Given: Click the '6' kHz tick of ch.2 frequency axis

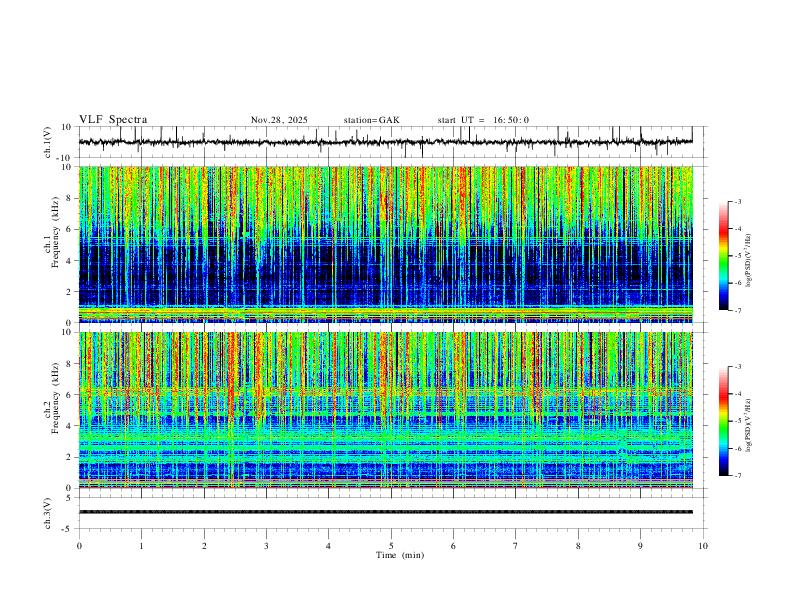Looking at the screenshot, I should click(x=70, y=395).
